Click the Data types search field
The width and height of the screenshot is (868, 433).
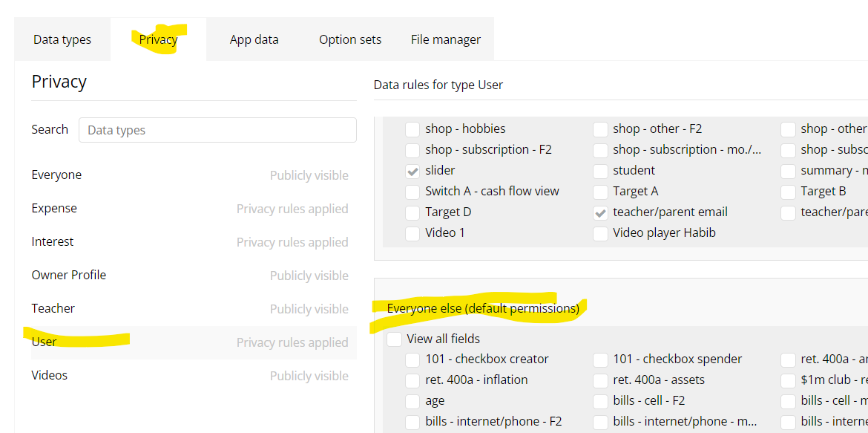coord(217,130)
